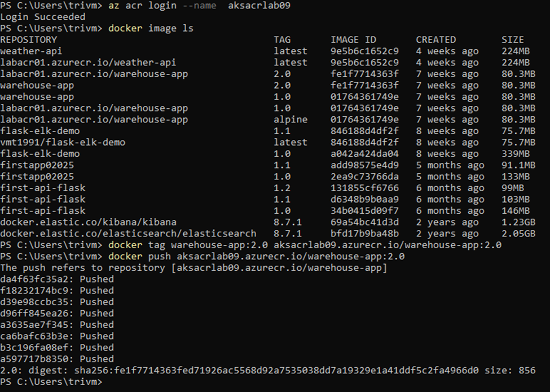Click image ID '34b0415d09f7'

pyautogui.click(x=364, y=211)
